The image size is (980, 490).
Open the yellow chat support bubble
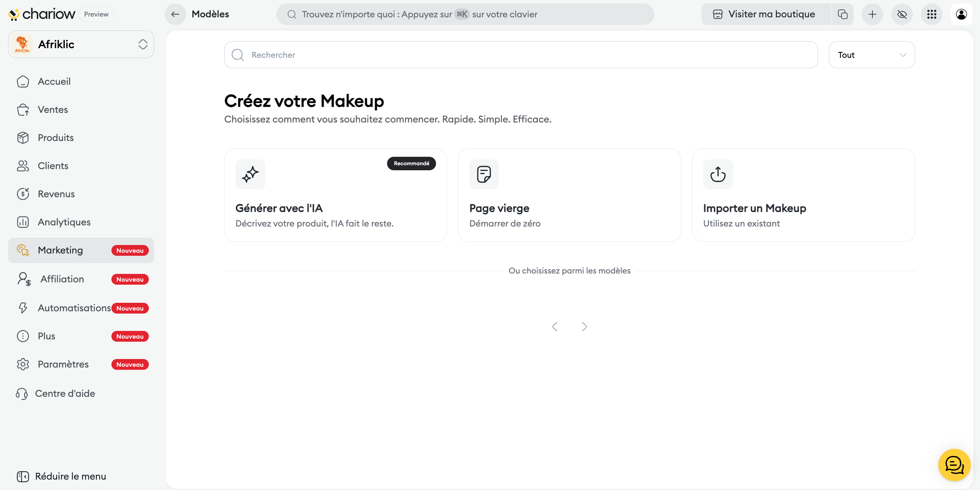[954, 465]
